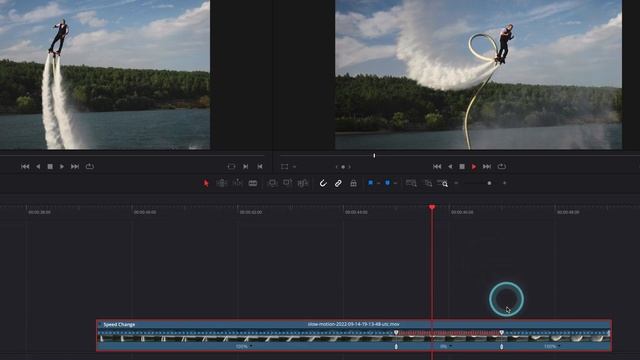Select the Blade Edit tool
The width and height of the screenshot is (640, 360).
pyautogui.click(x=253, y=183)
